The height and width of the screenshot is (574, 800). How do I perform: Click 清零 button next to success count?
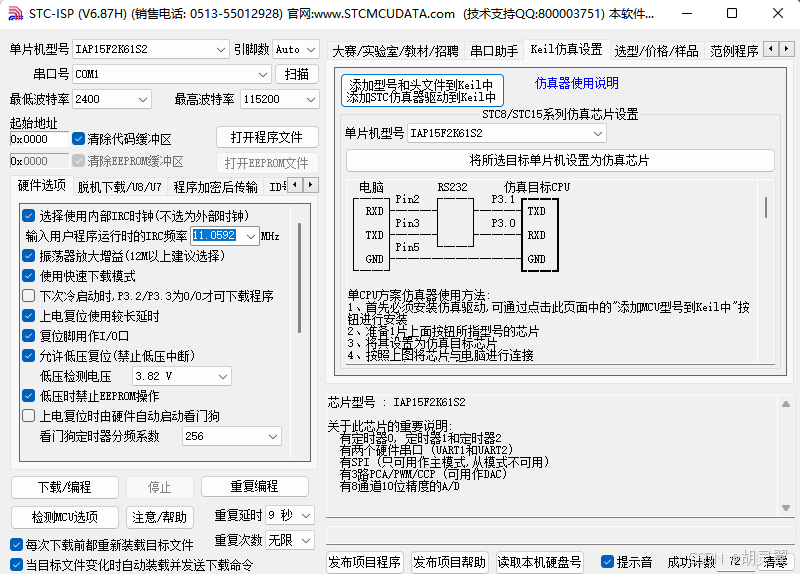[x=774, y=562]
